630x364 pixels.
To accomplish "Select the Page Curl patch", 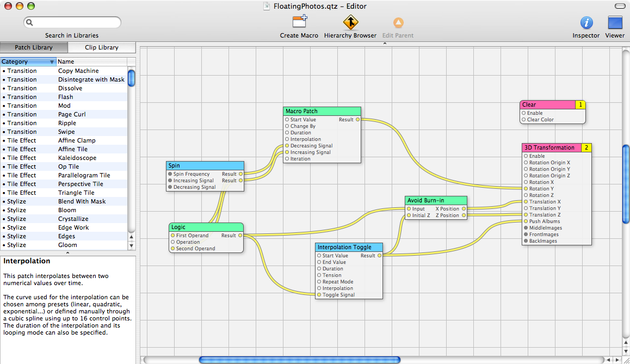I will coord(64,114).
